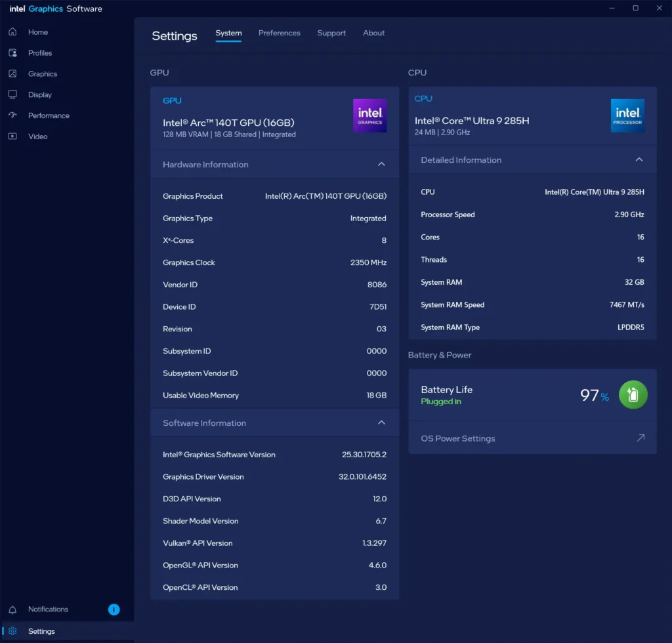672x643 pixels.
Task: Click Graphics Clock value 2350 MHz
Action: point(368,262)
